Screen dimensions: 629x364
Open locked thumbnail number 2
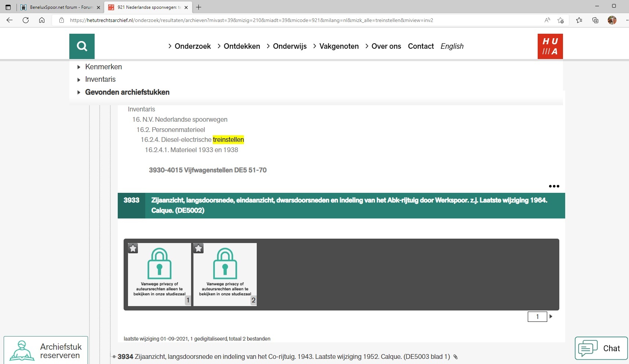tap(225, 275)
